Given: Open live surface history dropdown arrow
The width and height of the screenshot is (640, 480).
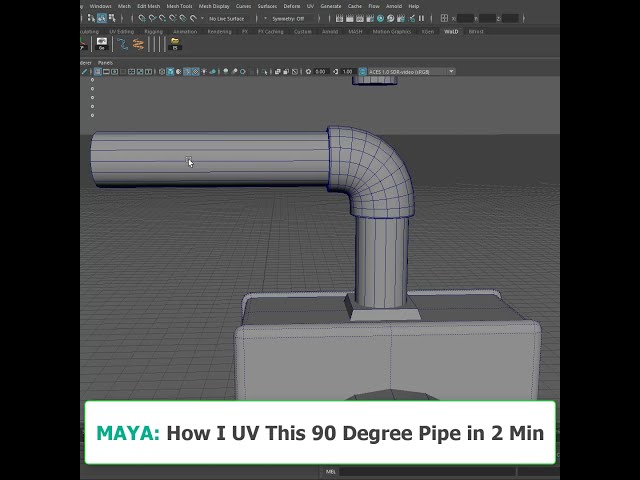Looking at the screenshot, I should [x=202, y=18].
